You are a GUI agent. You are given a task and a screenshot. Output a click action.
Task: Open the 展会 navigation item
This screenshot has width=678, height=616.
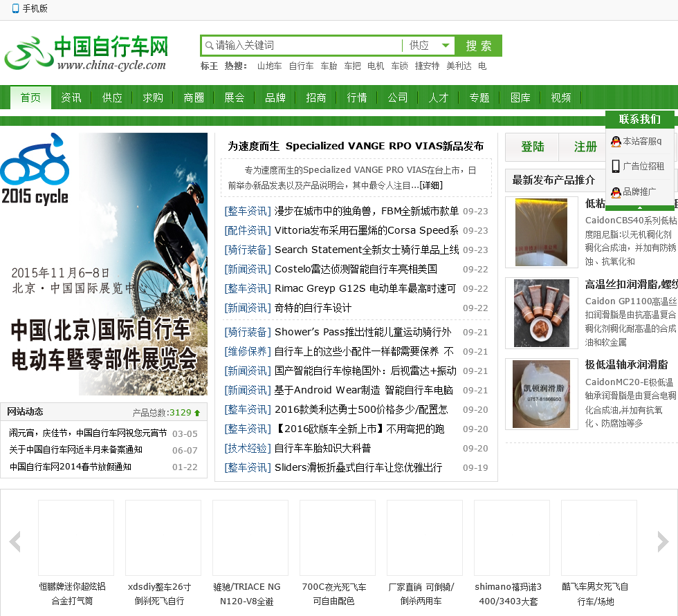pos(235,97)
